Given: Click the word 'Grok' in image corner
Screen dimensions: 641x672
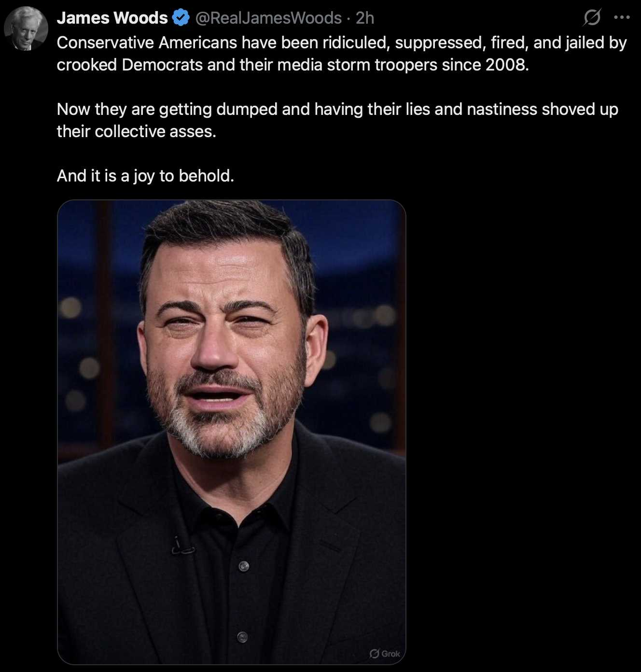Looking at the screenshot, I should pyautogui.click(x=390, y=654).
